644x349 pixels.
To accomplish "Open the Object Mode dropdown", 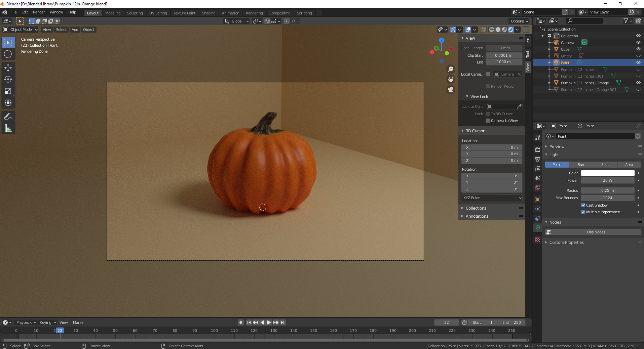I will [21, 30].
